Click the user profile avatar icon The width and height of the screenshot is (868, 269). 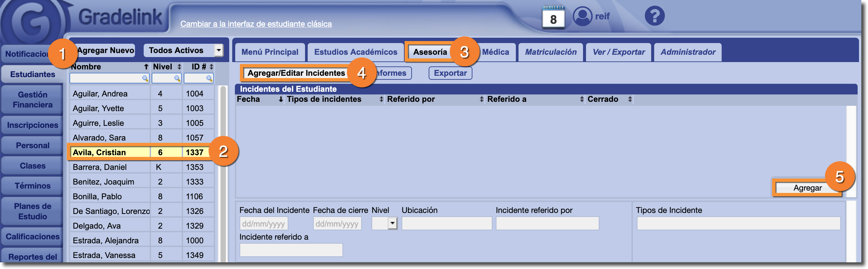pos(582,16)
